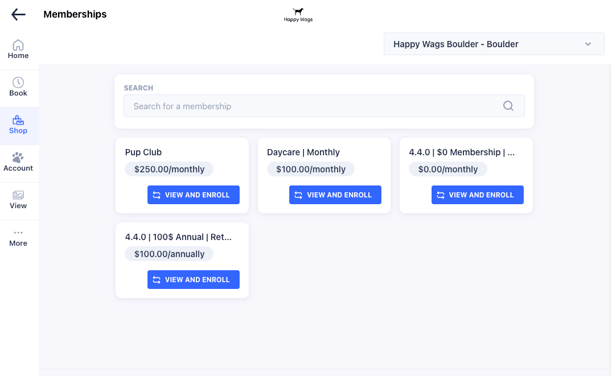The width and height of the screenshot is (612, 376).
Task: Open More options in the sidebar
Action: pos(18,238)
